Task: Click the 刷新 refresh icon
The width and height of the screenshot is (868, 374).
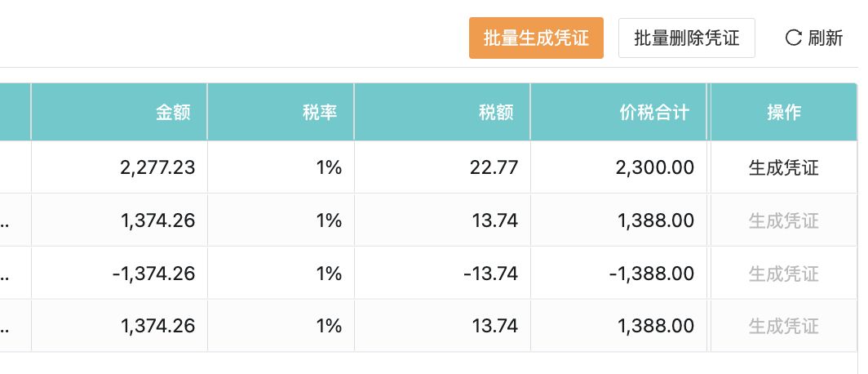Action: (x=793, y=38)
